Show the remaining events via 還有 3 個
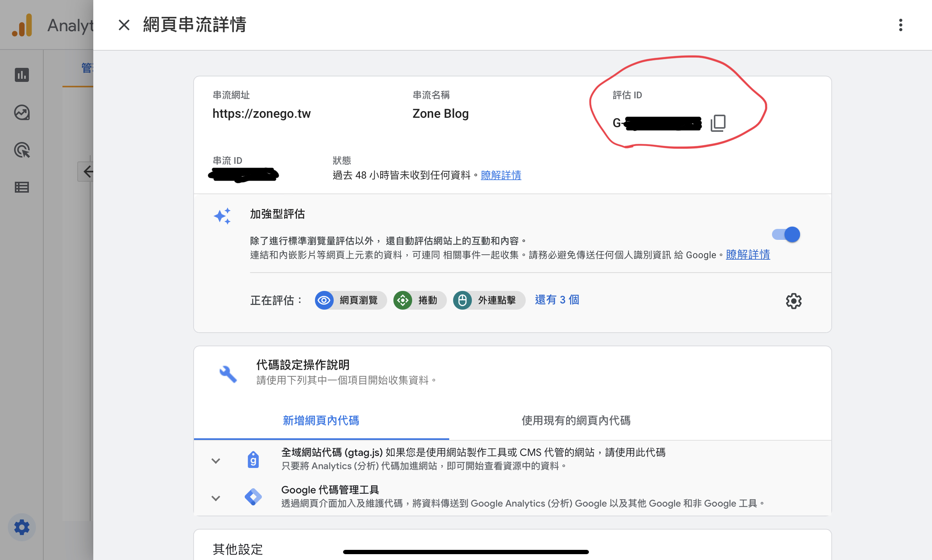Image resolution: width=932 pixels, height=560 pixels. [557, 300]
